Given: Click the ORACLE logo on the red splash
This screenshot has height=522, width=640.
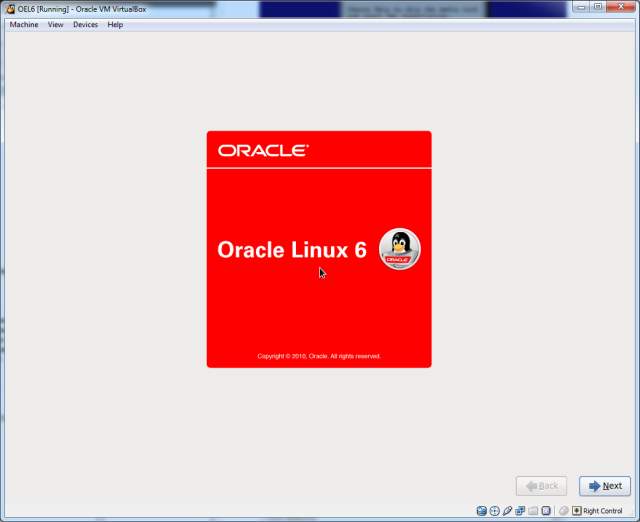Looking at the screenshot, I should [263, 151].
